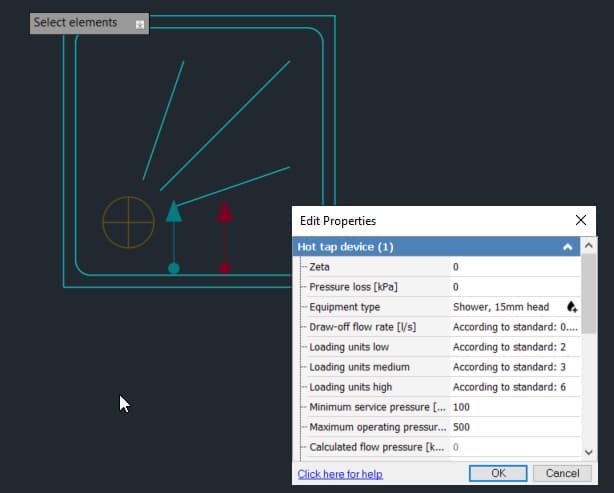614x493 pixels.
Task: Click the small icon on Select elements tooltip
Action: click(140, 23)
